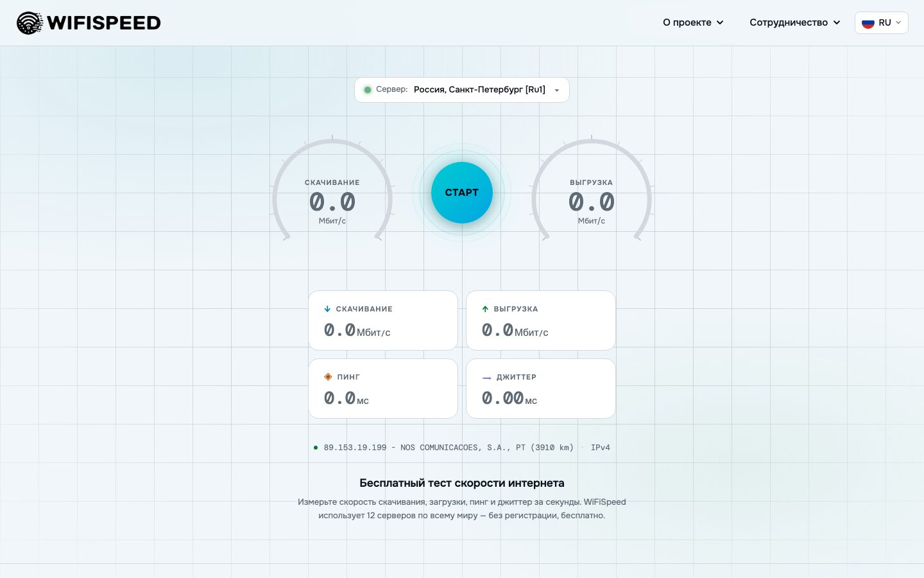The width and height of the screenshot is (924, 578).
Task: Select the Джиттер value 0.00 мс
Action: (x=509, y=398)
